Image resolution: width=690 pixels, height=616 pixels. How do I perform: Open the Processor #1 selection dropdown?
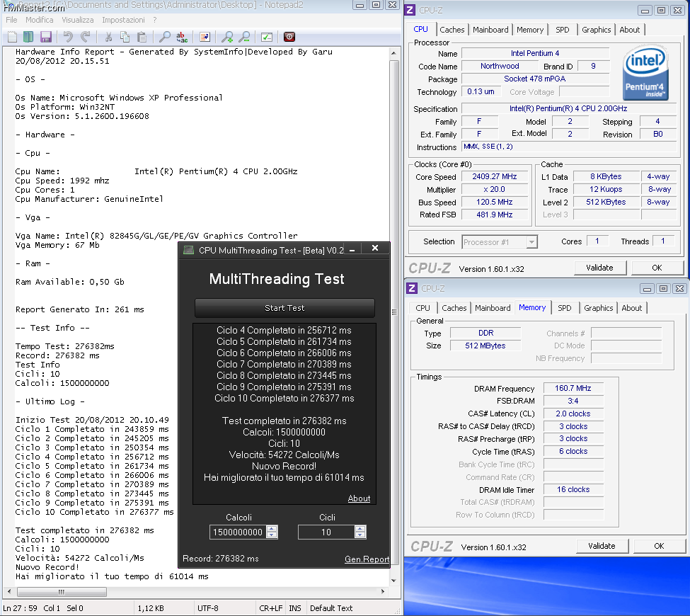coord(531,241)
